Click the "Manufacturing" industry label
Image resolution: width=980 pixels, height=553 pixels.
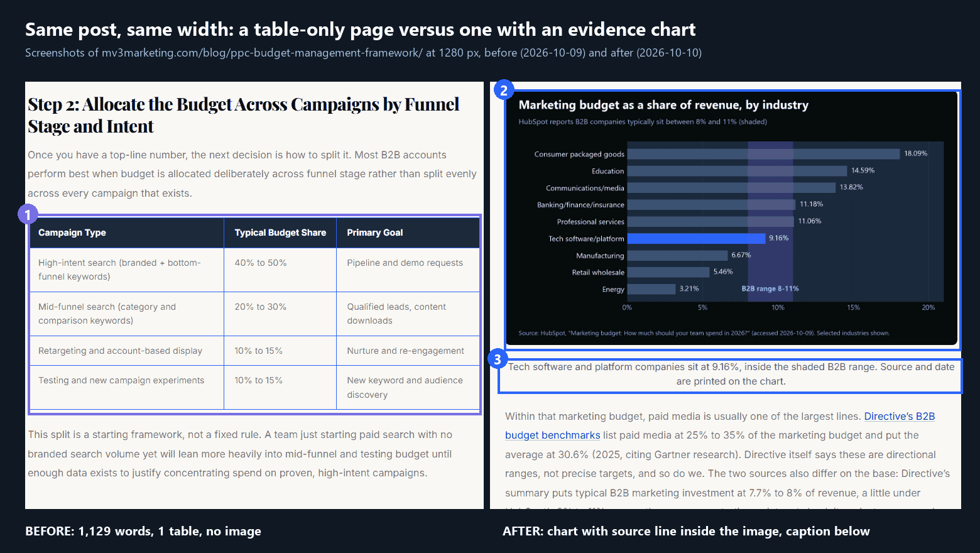click(x=600, y=256)
